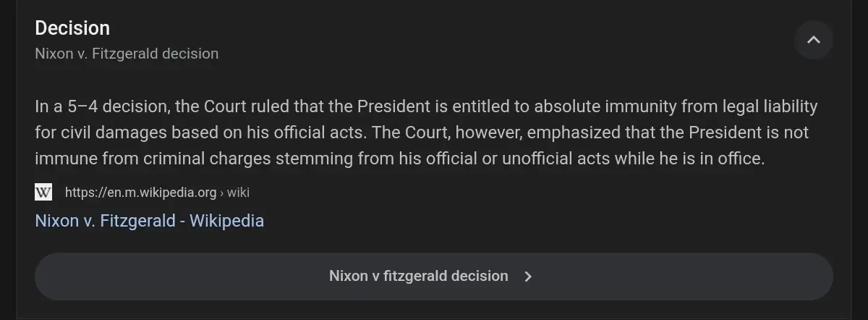
Task: Click the breadcrumb separator arrow beside wiki
Action: coord(221,192)
